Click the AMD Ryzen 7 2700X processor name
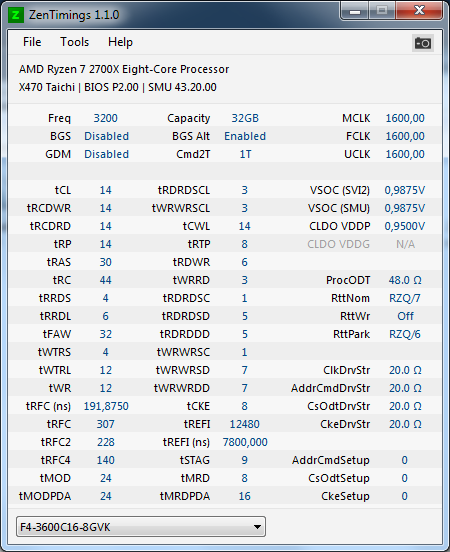Image resolution: width=450 pixels, height=552 pixels. (124, 69)
